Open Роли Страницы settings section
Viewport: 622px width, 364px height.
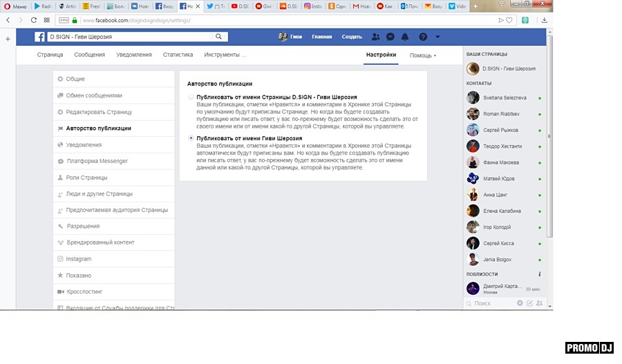86,178
